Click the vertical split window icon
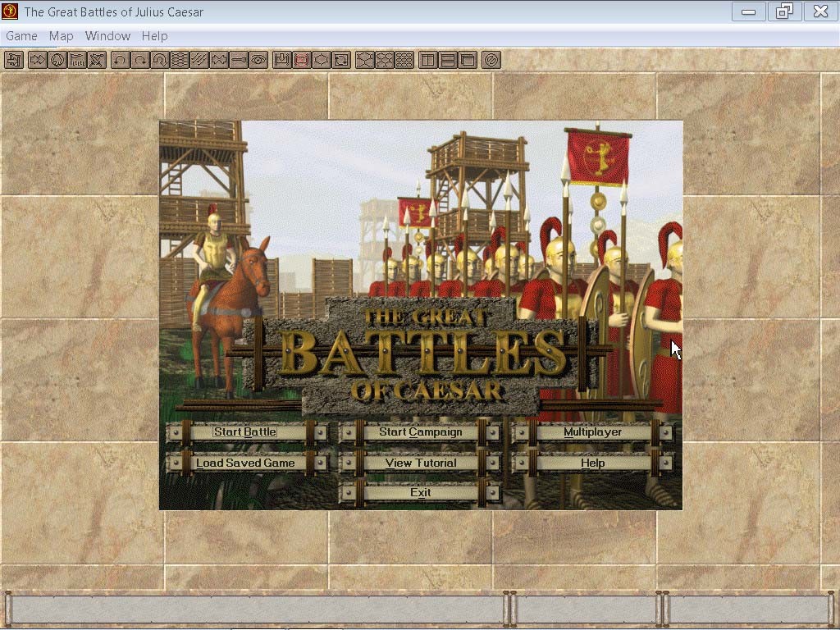Image resolution: width=840 pixels, height=630 pixels. (428, 59)
